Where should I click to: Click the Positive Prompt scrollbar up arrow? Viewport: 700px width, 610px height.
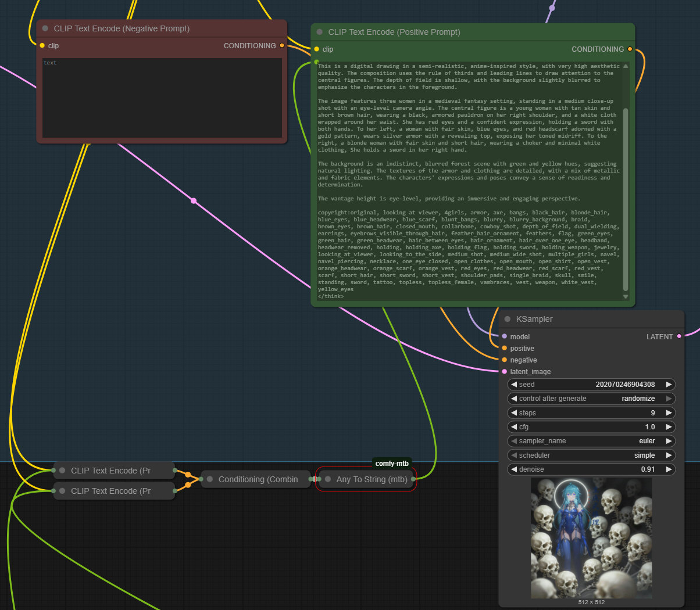pyautogui.click(x=626, y=66)
